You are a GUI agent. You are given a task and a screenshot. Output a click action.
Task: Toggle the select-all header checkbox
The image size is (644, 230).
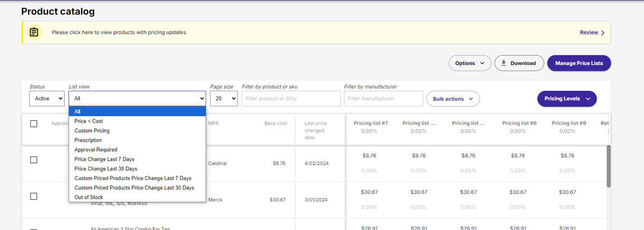click(34, 124)
